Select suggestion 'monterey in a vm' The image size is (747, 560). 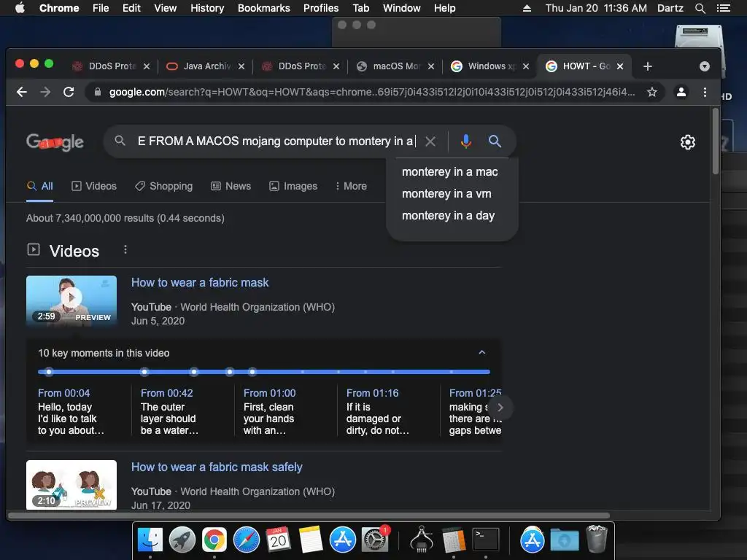coord(446,194)
